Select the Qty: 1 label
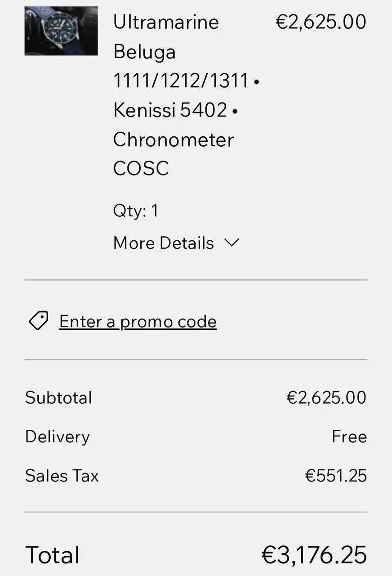The image size is (392, 576). pyautogui.click(x=136, y=211)
